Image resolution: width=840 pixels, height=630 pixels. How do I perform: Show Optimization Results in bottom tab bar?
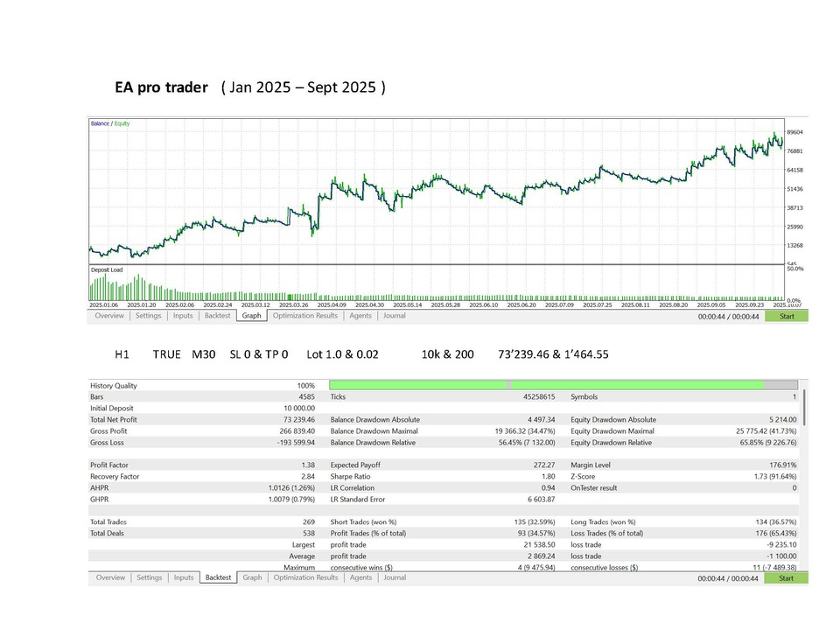click(304, 577)
